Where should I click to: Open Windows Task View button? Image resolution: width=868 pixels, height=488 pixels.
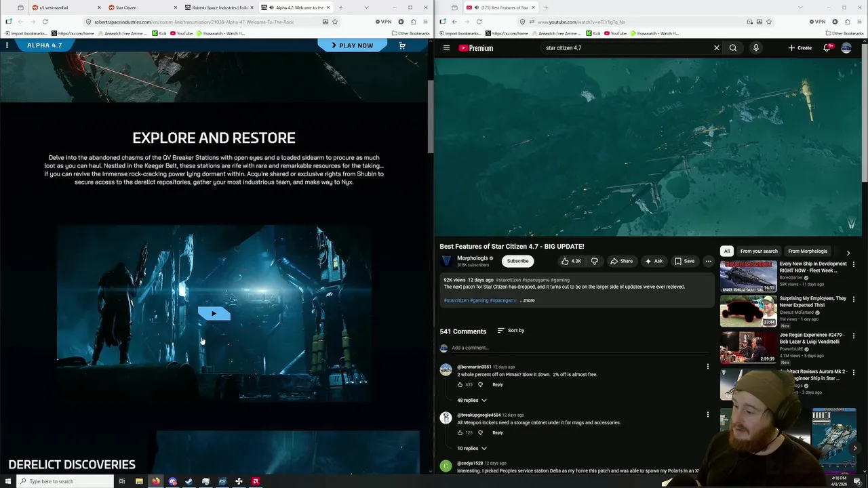click(122, 481)
